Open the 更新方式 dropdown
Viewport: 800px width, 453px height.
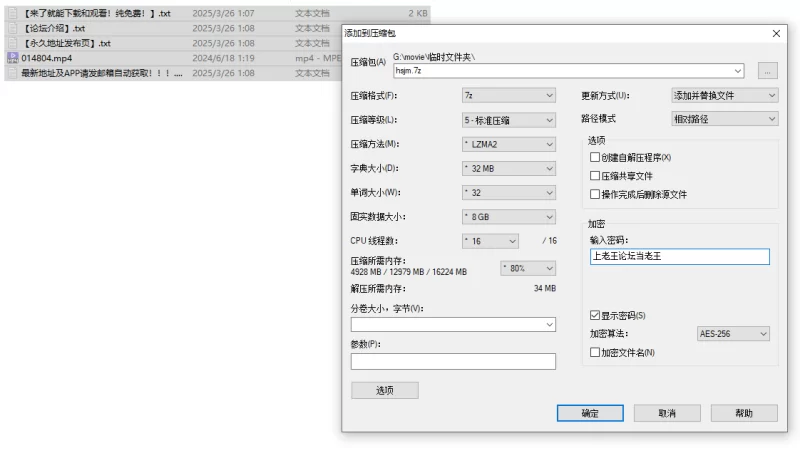click(725, 96)
